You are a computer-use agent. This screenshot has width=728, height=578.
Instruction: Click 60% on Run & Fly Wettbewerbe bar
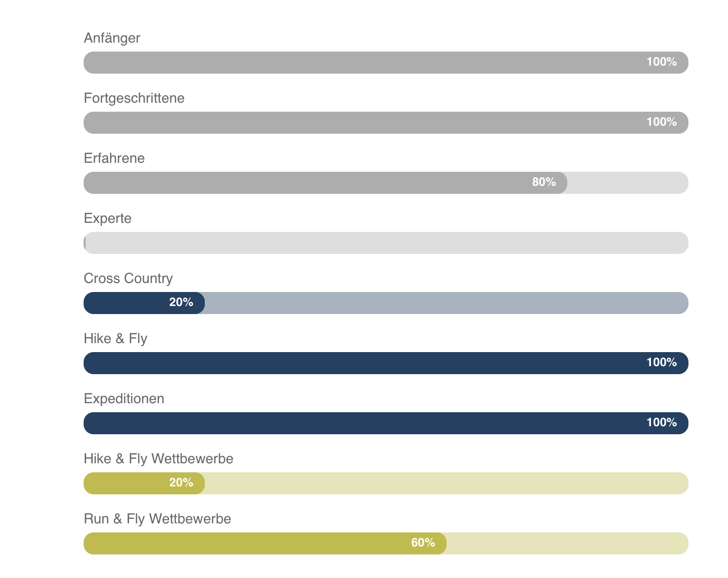(x=423, y=543)
